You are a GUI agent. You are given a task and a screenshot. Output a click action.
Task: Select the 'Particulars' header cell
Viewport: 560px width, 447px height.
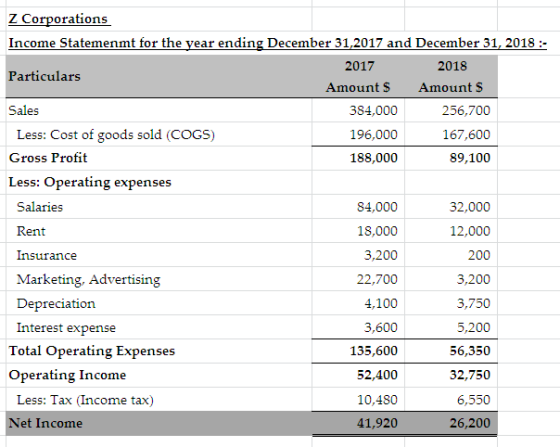click(45, 76)
